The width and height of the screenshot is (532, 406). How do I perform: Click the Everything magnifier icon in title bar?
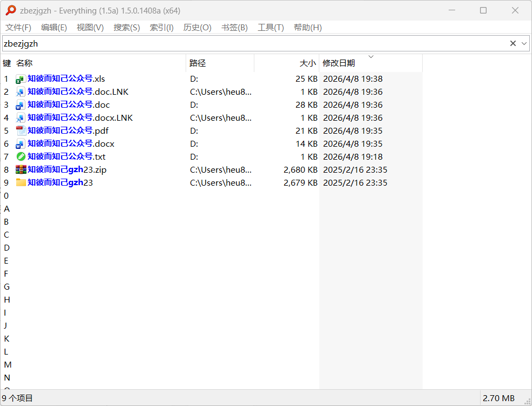[11, 10]
